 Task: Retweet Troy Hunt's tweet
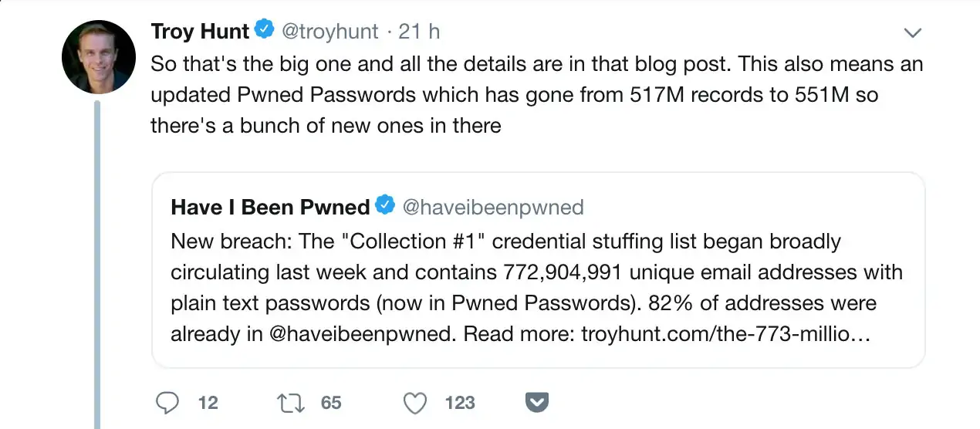pos(289,403)
